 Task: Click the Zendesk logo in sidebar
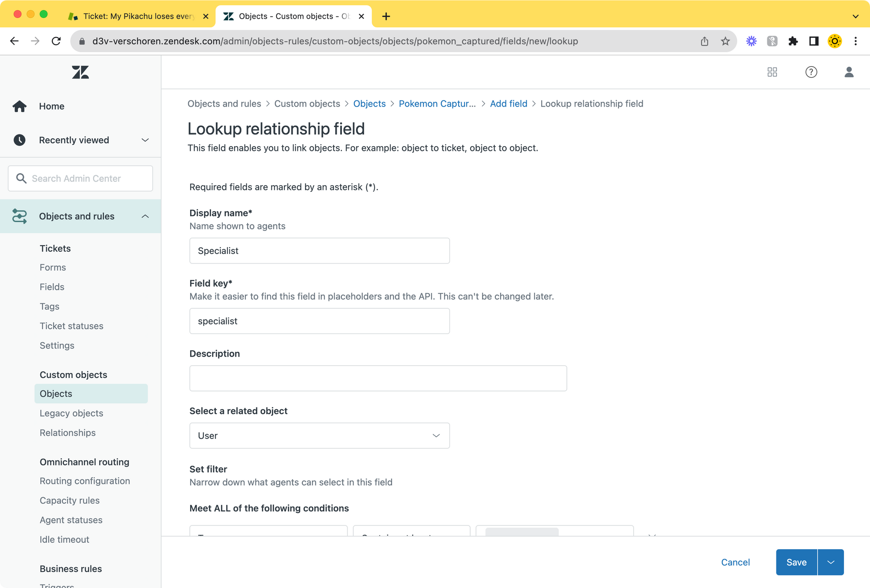pos(80,72)
